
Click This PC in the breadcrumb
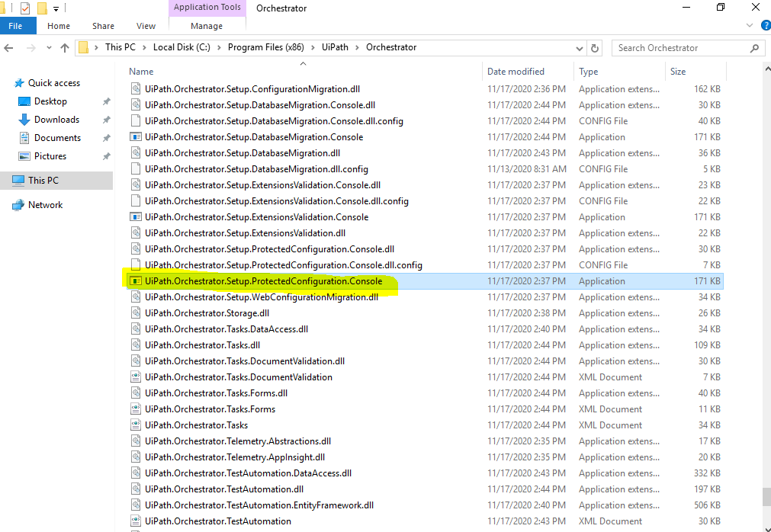click(x=120, y=48)
